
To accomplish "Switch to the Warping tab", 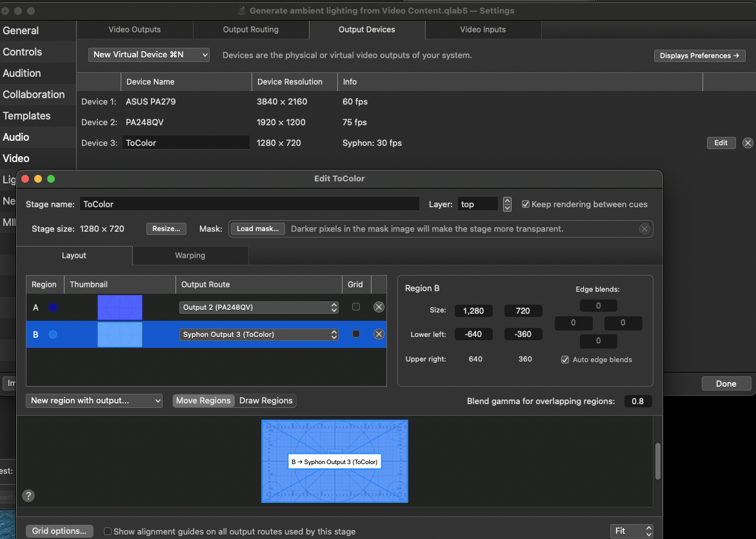I will pos(190,256).
